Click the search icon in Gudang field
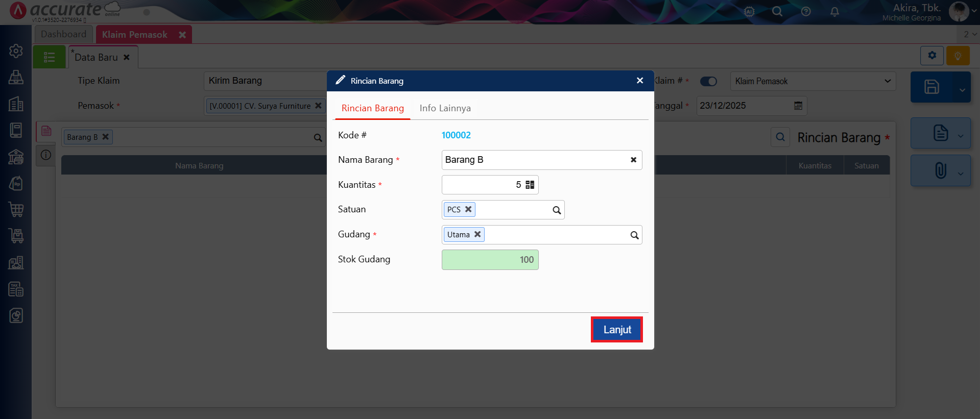This screenshot has width=980, height=419. [634, 235]
